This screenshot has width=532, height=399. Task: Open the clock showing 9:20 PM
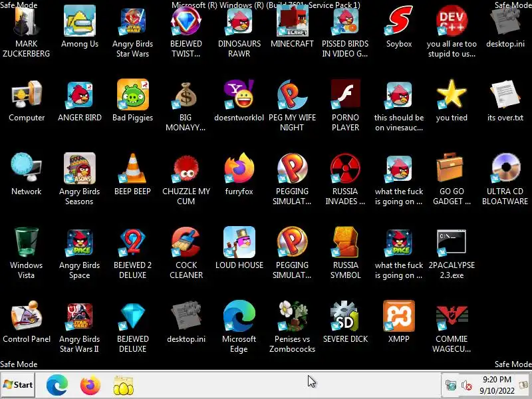[x=497, y=385]
